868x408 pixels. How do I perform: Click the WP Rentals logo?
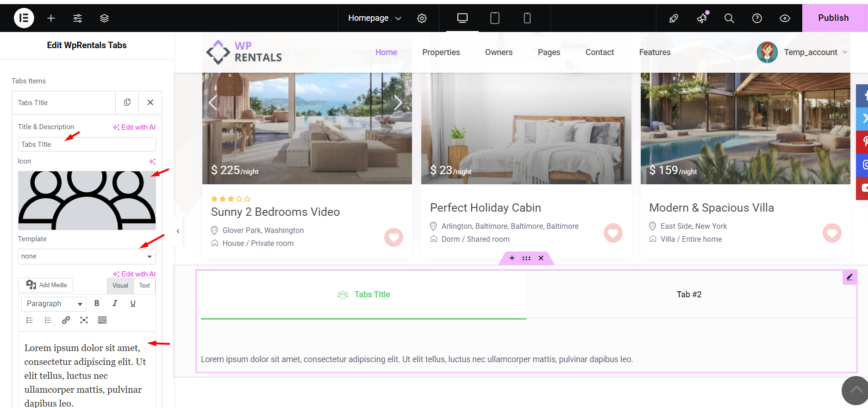244,52
